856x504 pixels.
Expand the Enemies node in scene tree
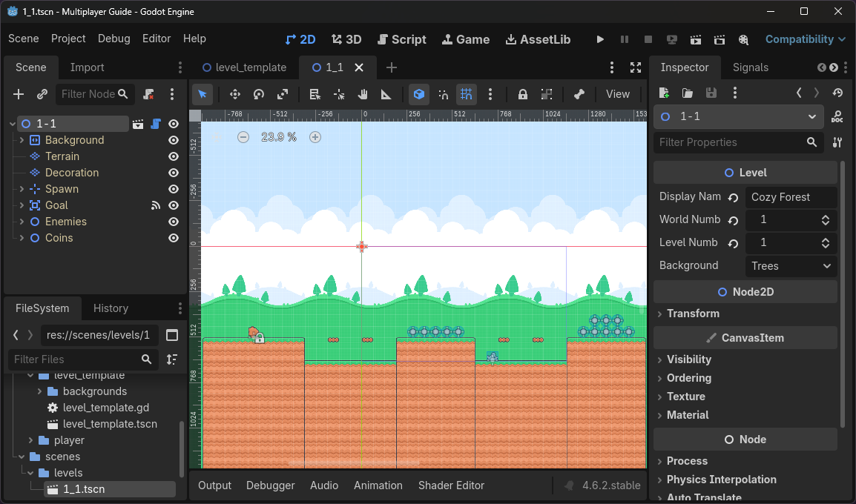pyautogui.click(x=22, y=222)
